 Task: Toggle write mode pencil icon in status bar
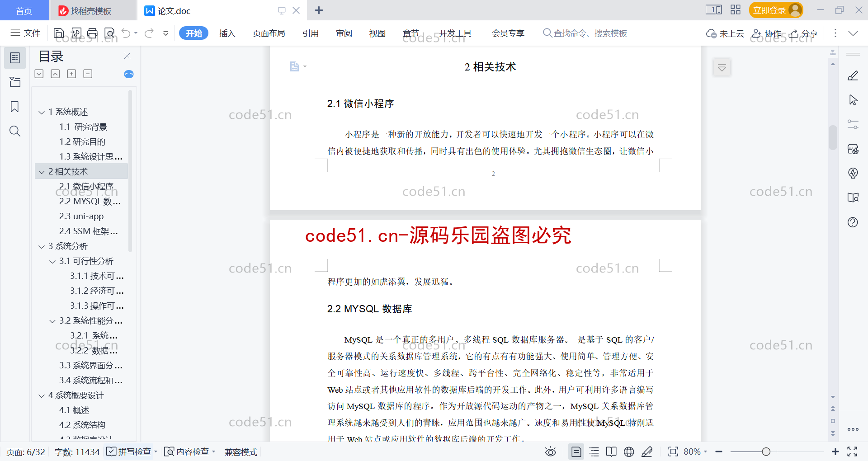(x=647, y=452)
